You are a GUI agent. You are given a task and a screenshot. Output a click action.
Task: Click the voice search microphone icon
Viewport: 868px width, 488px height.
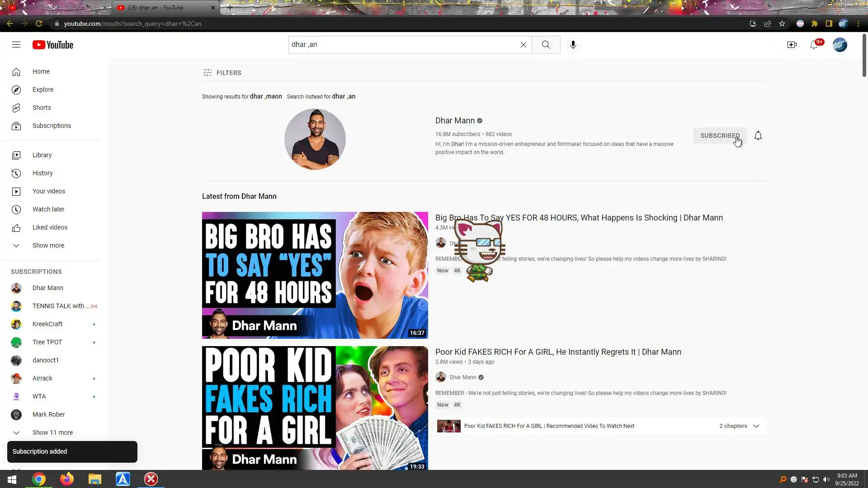573,45
